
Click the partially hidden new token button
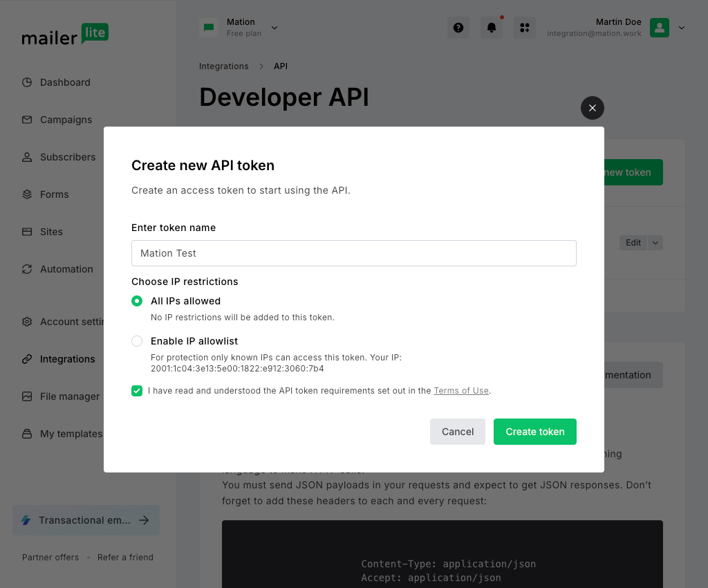(x=633, y=172)
